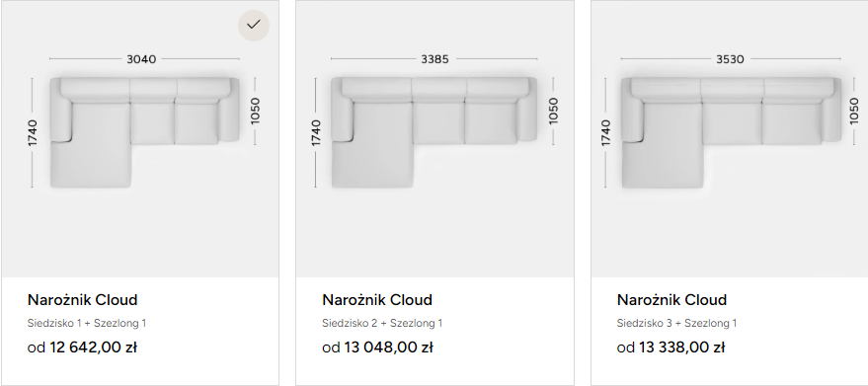
Task: Click the price od 12 642,00 zł
Action: point(82,347)
